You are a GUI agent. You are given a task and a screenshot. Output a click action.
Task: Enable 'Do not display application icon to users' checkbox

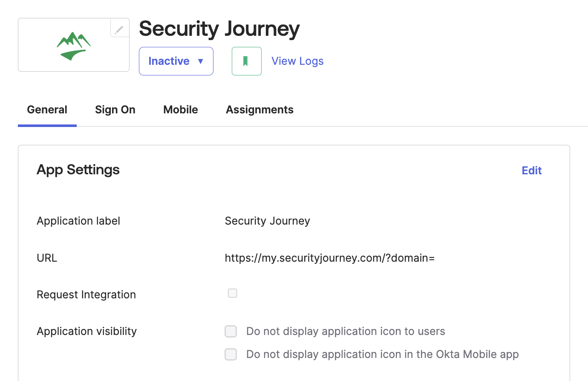click(231, 331)
